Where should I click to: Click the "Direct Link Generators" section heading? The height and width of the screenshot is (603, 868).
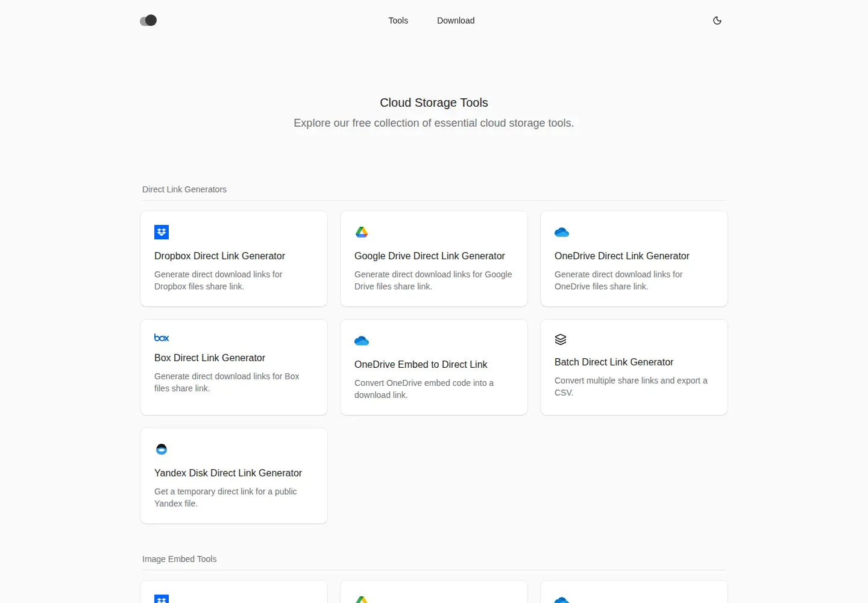tap(184, 189)
